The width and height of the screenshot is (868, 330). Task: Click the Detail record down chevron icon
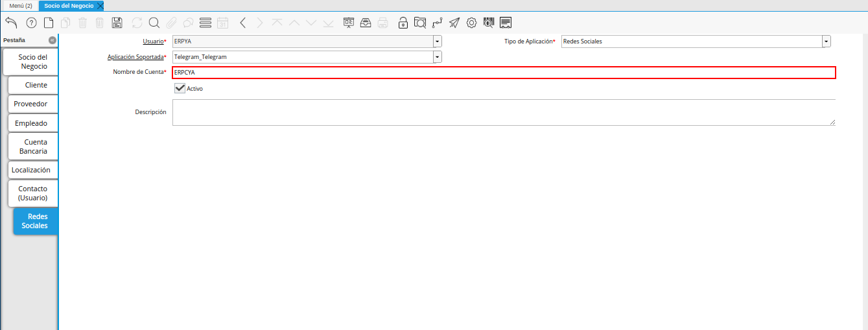tap(311, 23)
